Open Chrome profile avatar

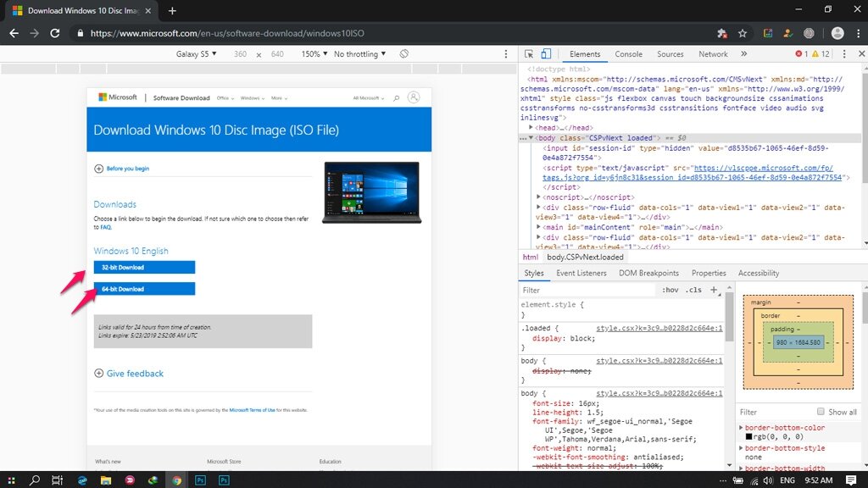pos(837,33)
